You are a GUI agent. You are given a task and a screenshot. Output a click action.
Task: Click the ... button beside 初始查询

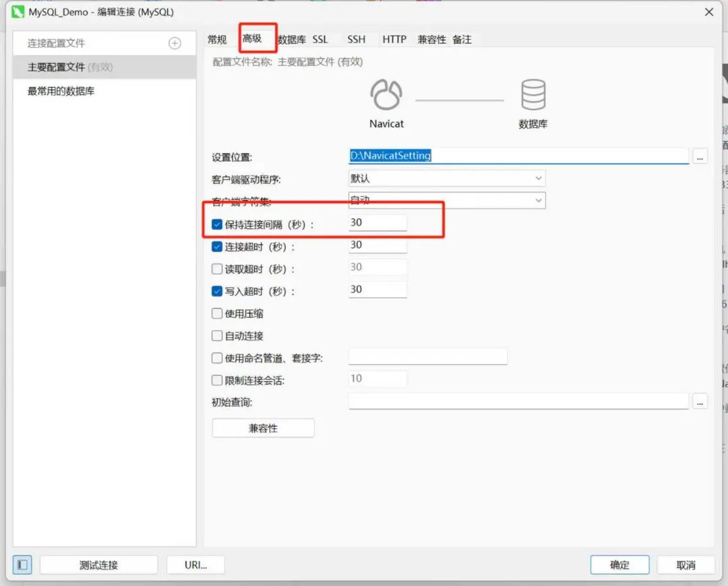pos(700,401)
